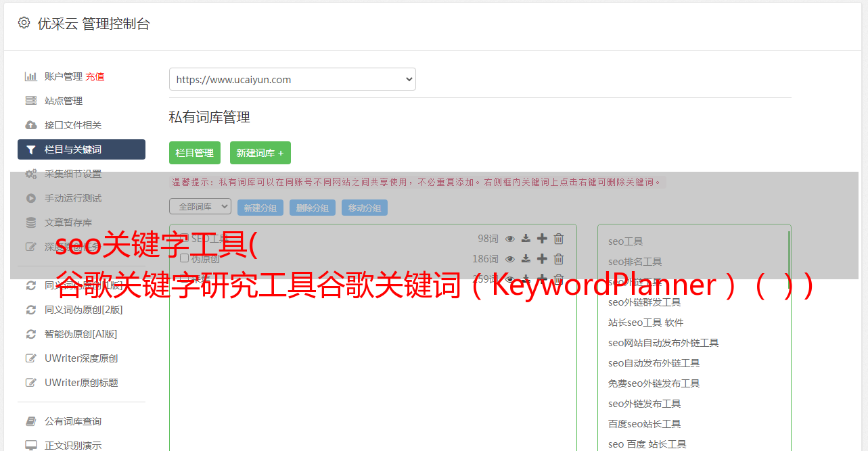The image size is (868, 451).
Task: Tick the SEO工具 library checkbox
Action: pyautogui.click(x=184, y=238)
